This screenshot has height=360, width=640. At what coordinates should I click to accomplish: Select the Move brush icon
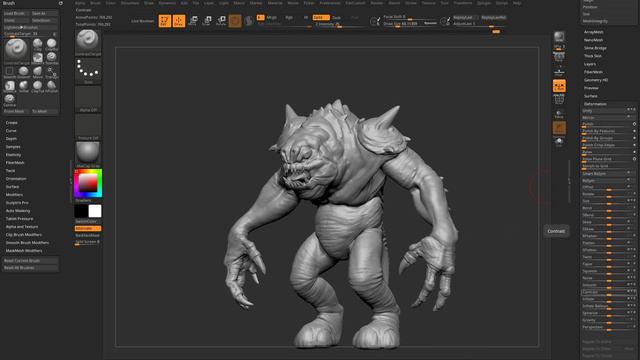38,73
